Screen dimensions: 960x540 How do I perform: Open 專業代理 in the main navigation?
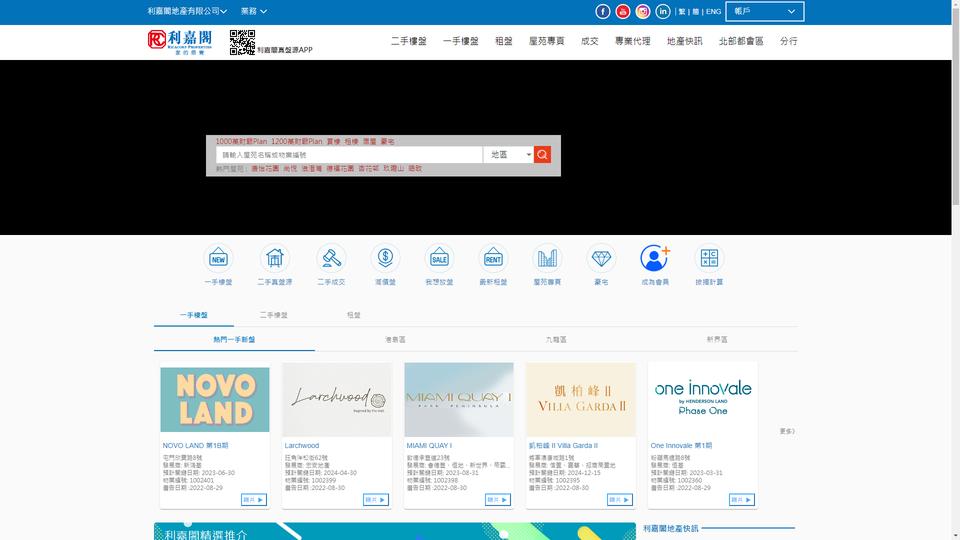(x=632, y=41)
